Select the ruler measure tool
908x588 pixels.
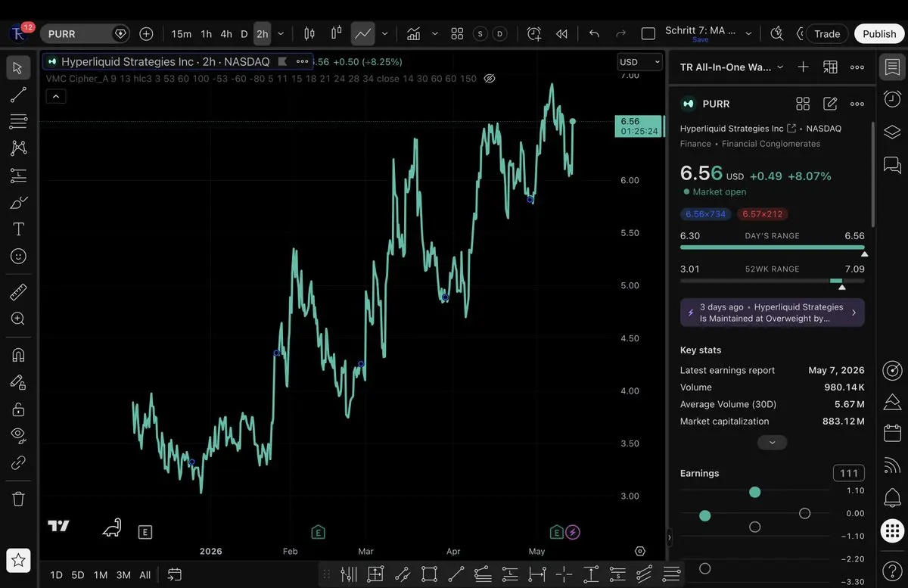(x=18, y=292)
